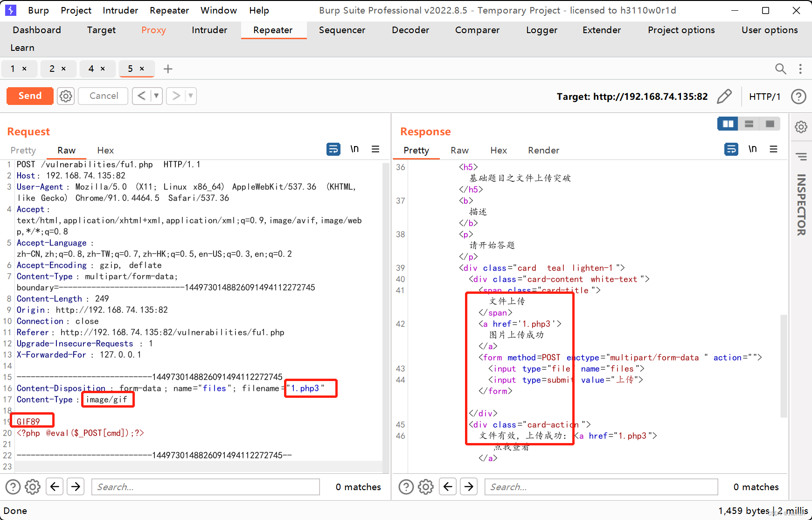This screenshot has height=520, width=812.
Task: Switch response view to Render
Action: (543, 150)
